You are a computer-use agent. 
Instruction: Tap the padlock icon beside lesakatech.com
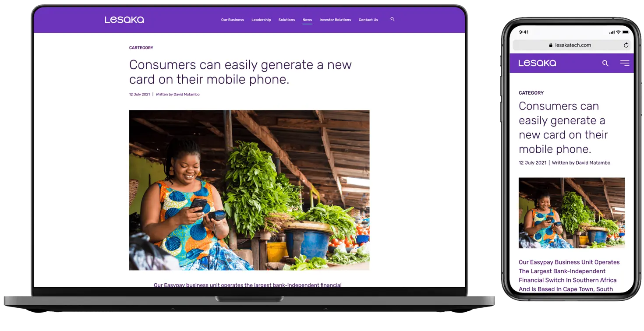pos(551,45)
